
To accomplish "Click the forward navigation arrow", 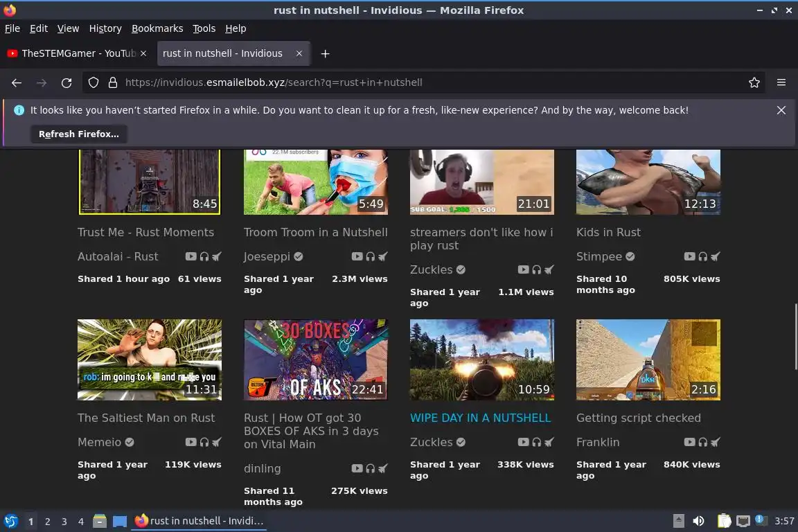I will (42, 82).
